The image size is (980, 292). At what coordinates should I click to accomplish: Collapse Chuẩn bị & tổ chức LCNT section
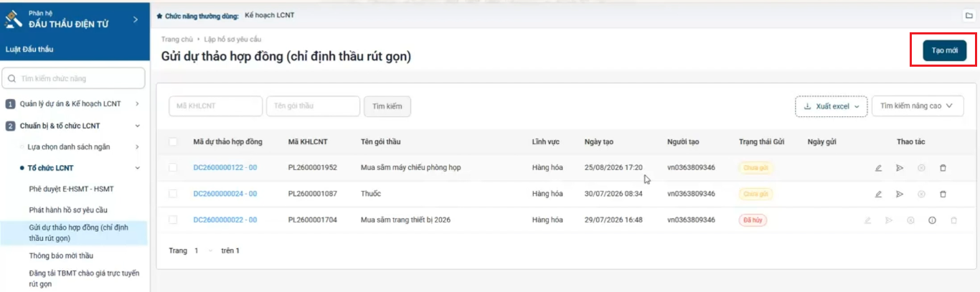point(136,126)
